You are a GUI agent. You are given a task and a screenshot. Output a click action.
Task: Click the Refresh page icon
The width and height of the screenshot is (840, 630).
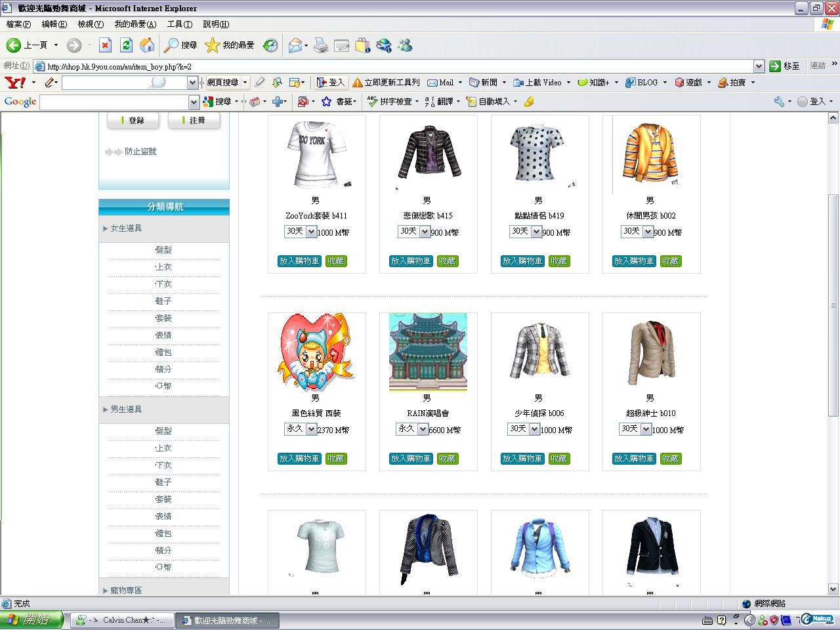[x=126, y=45]
